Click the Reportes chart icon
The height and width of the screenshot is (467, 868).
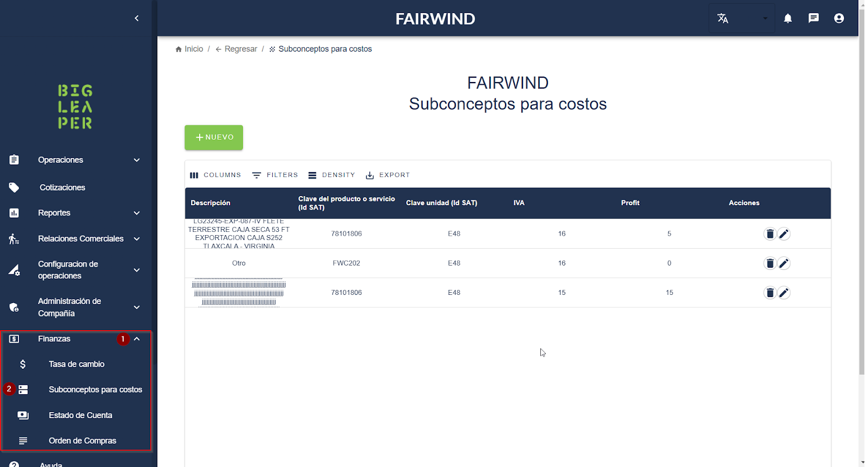[x=14, y=213]
